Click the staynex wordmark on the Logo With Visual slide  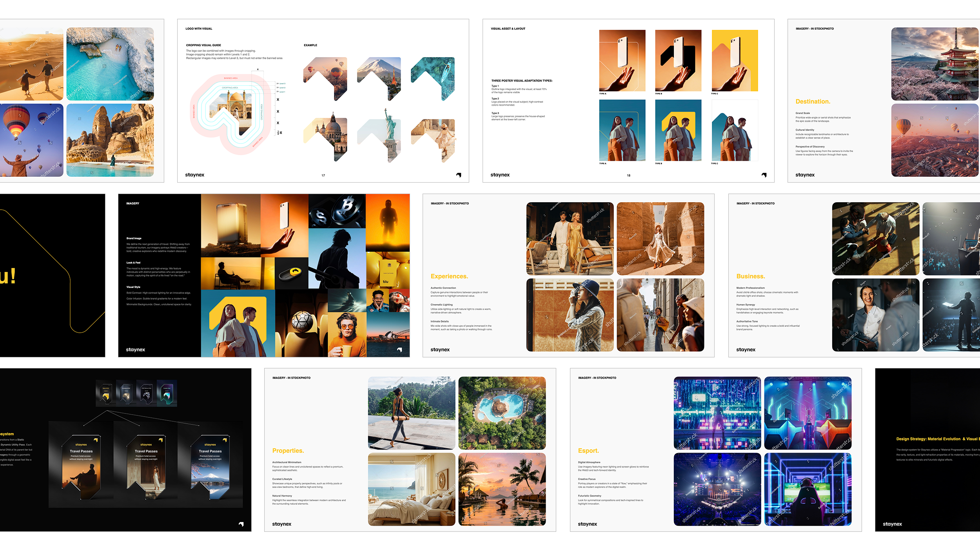click(195, 175)
